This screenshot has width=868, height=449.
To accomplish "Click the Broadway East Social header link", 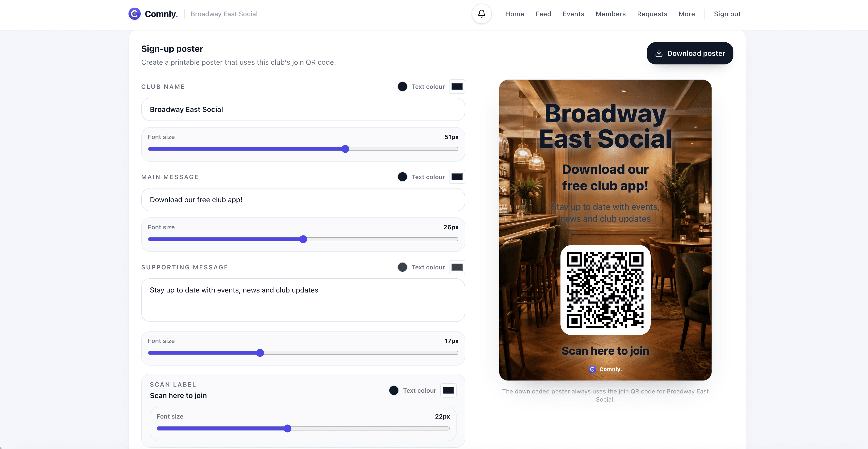I will pos(224,14).
